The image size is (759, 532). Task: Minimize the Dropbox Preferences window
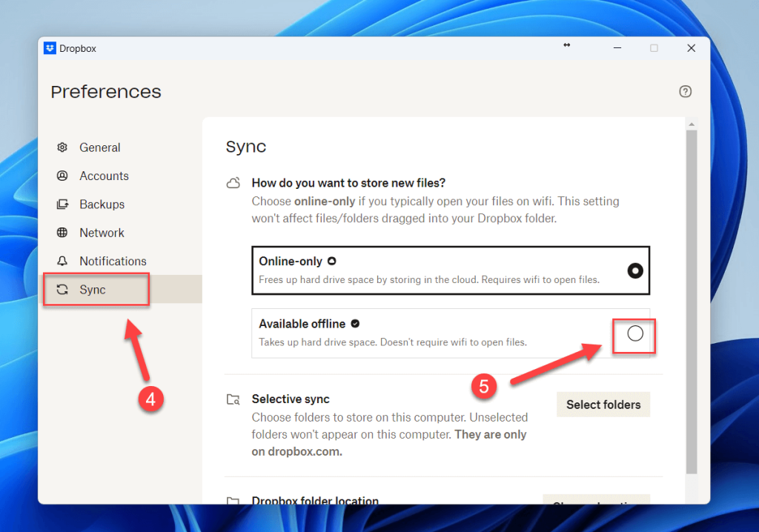pos(617,48)
